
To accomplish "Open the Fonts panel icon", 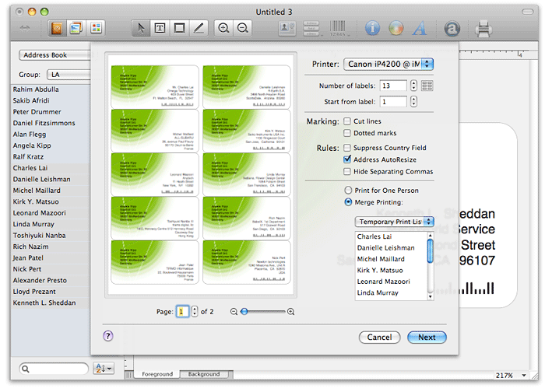I will click(420, 28).
